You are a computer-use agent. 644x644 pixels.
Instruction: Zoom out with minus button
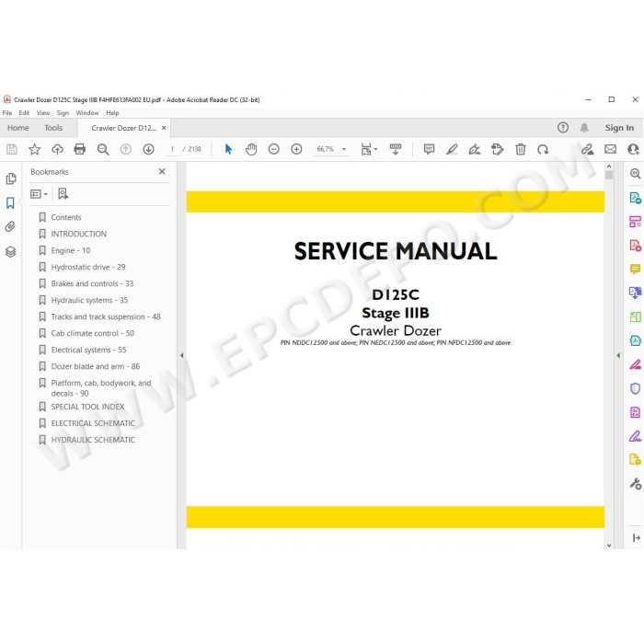click(273, 149)
